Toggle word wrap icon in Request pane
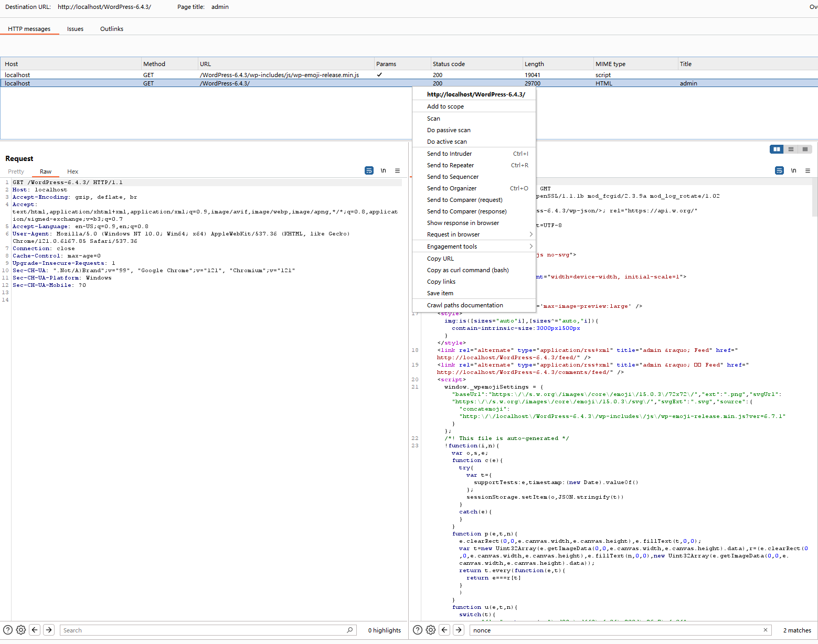The width and height of the screenshot is (818, 644). coord(369,170)
